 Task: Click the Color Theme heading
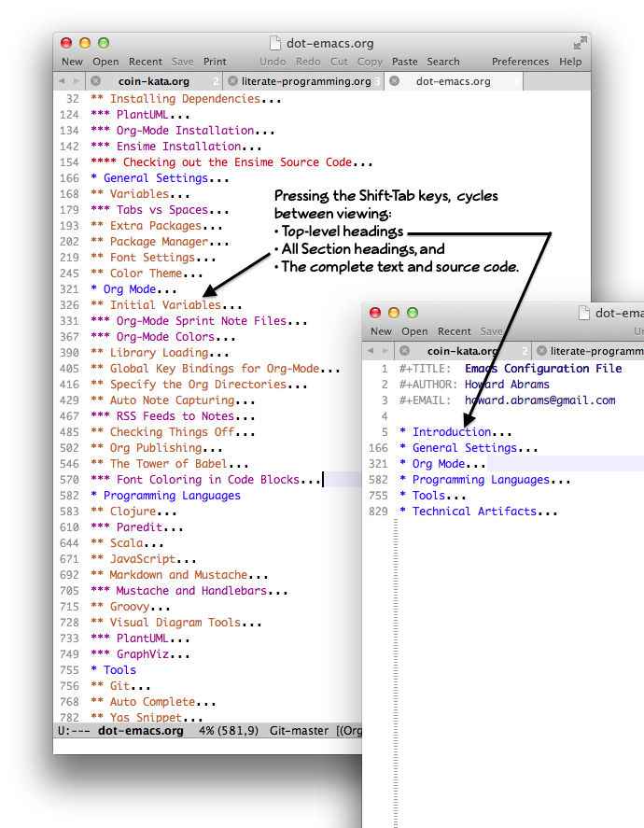(147, 273)
